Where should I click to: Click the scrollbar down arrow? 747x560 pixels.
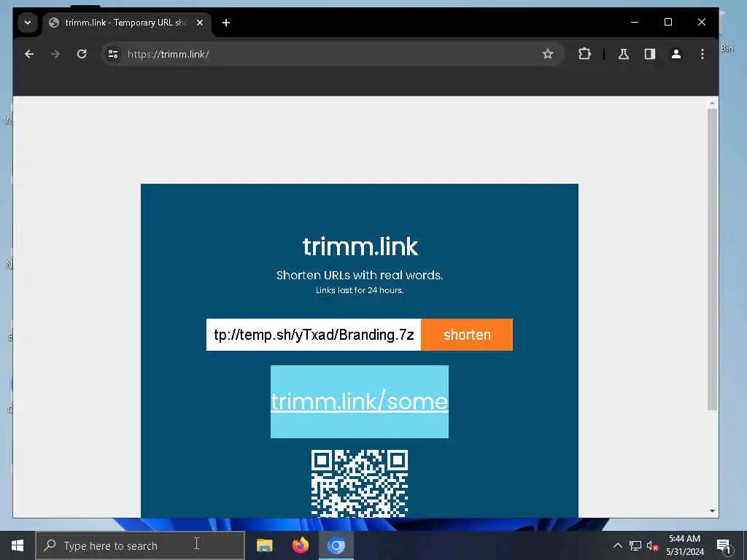[x=712, y=511]
